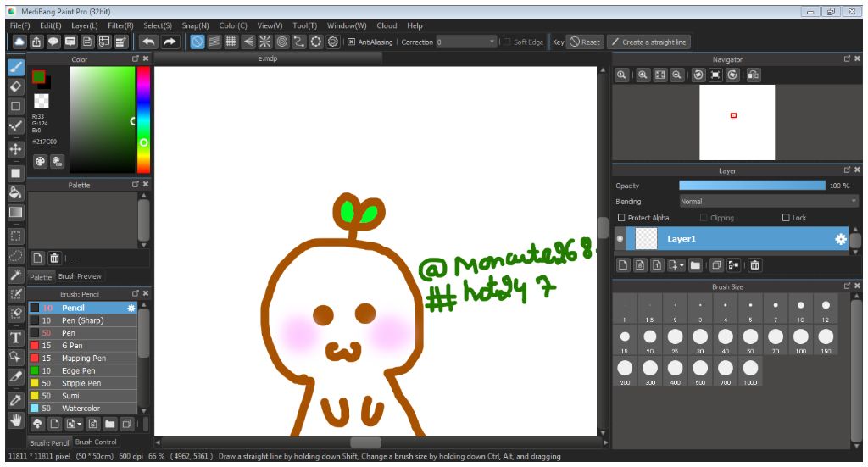
Task: Choose the Stipple Pen brush
Action: 82,383
